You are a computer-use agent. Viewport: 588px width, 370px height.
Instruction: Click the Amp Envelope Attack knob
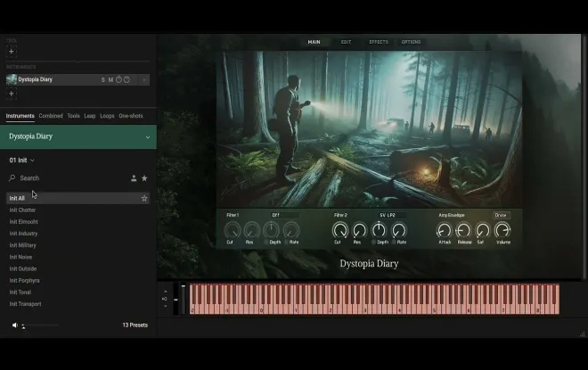pyautogui.click(x=444, y=230)
